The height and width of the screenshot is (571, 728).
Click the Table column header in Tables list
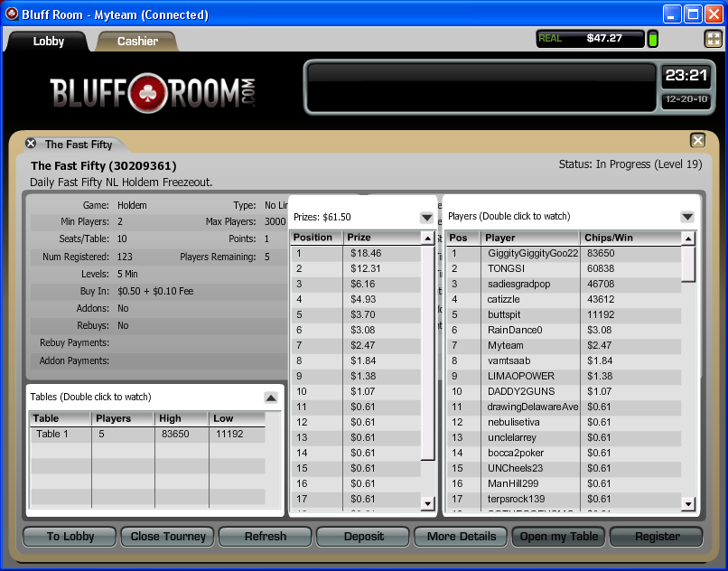(61, 418)
